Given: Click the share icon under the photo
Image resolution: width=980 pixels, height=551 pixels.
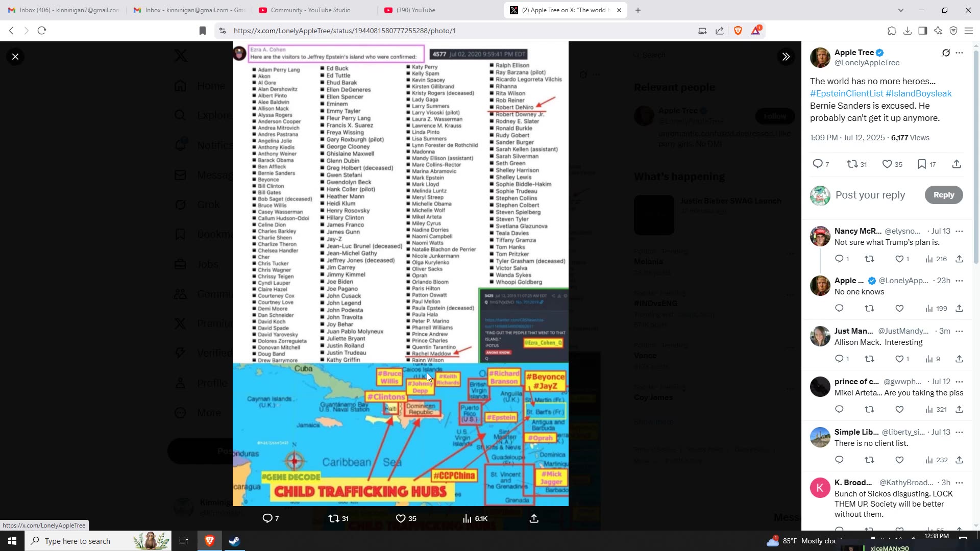Looking at the screenshot, I should coord(533,518).
